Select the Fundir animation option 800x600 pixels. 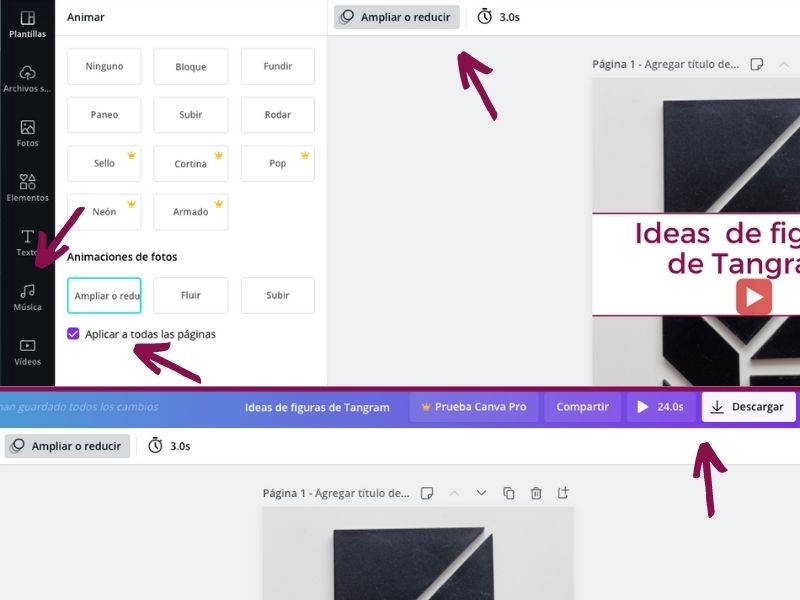coord(277,66)
